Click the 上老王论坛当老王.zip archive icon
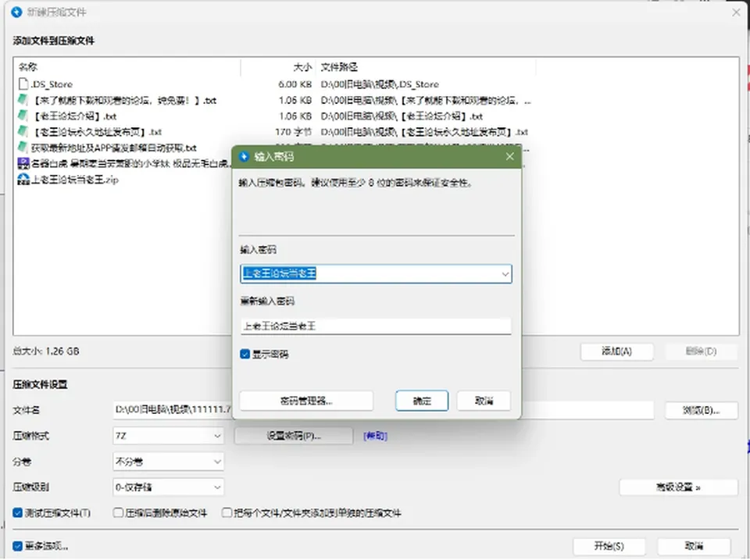The image size is (750, 560). tap(23, 180)
